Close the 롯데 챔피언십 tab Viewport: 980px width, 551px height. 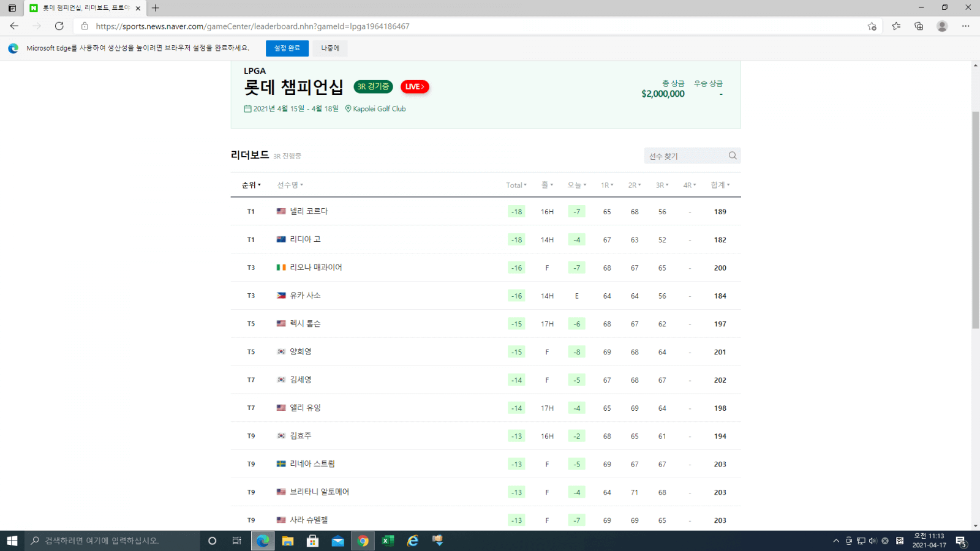(x=138, y=8)
